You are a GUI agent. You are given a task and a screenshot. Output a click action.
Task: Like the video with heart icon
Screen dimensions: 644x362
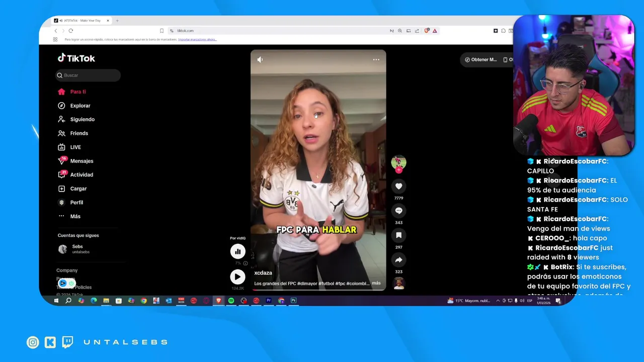point(398,186)
